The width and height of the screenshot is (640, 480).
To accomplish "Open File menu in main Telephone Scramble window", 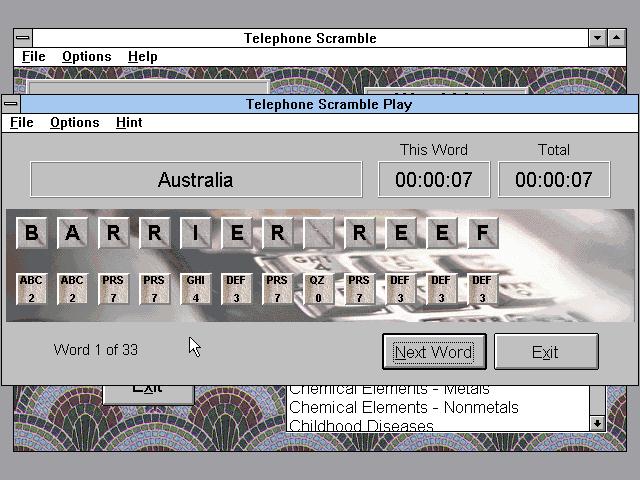I will pos(33,56).
